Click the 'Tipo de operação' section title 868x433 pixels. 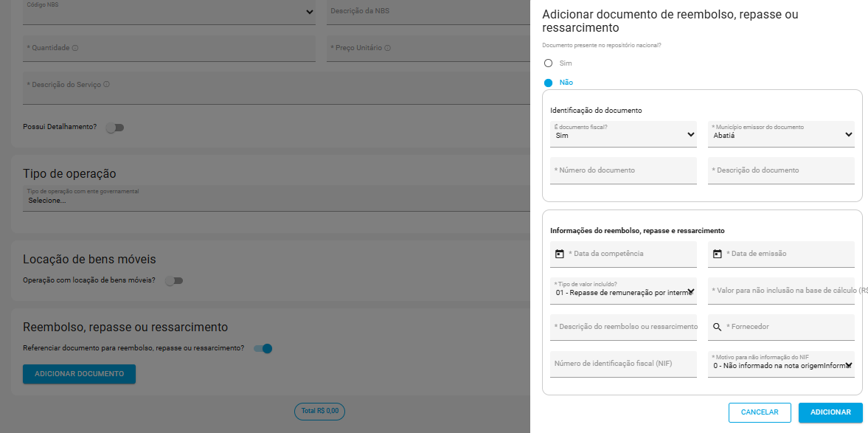pyautogui.click(x=70, y=174)
